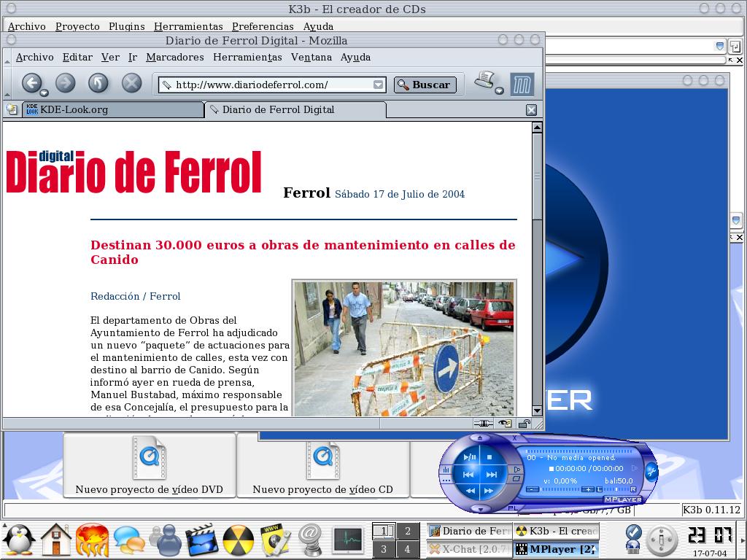Activate X-Chat in the taskbar

pos(469,549)
